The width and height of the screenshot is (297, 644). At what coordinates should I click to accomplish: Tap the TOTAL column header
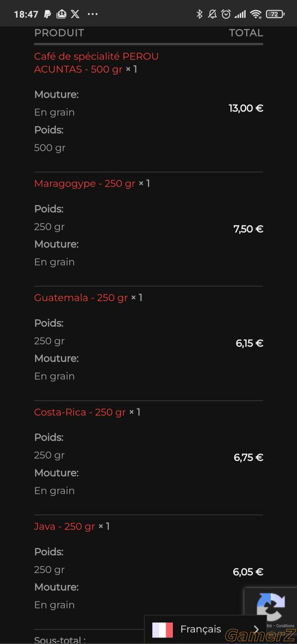point(246,33)
